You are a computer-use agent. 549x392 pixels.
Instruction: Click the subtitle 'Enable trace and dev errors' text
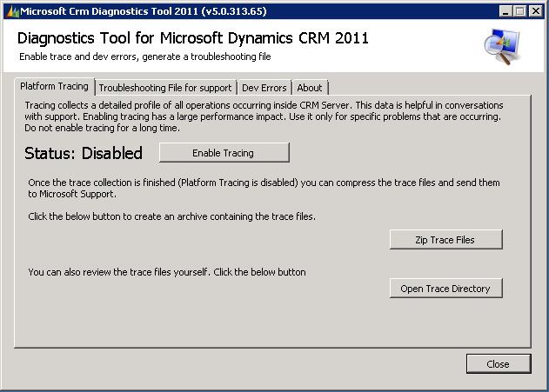click(x=145, y=56)
